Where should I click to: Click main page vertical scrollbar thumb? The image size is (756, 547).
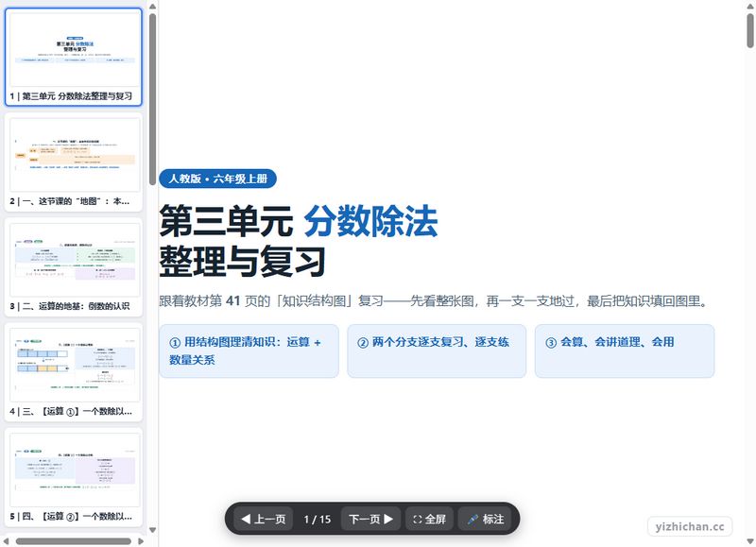[750, 31]
